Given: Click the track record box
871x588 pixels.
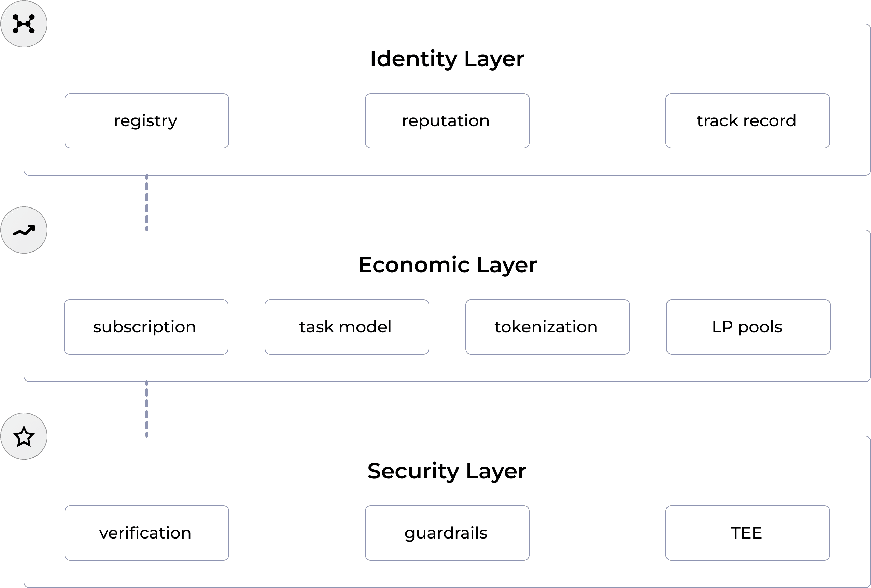Looking at the screenshot, I should (x=747, y=121).
